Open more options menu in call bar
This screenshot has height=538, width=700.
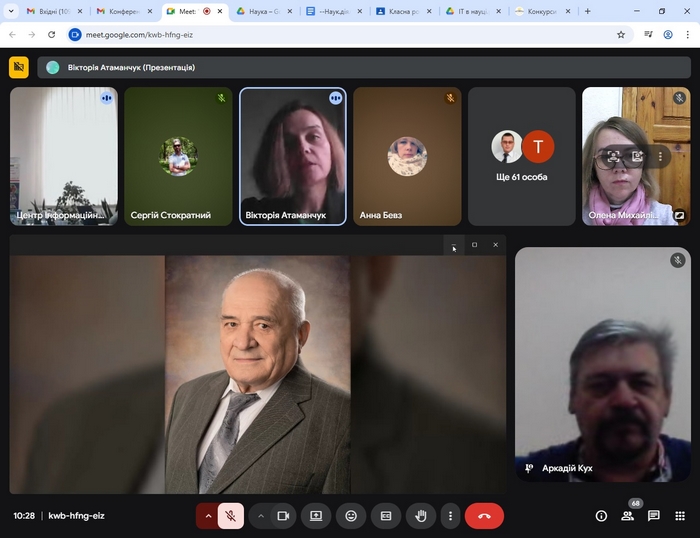pyautogui.click(x=451, y=516)
